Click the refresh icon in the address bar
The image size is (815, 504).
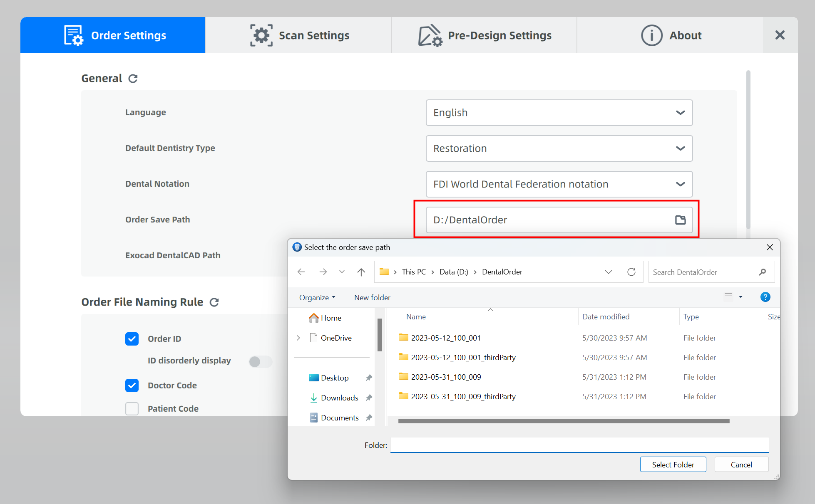631,272
